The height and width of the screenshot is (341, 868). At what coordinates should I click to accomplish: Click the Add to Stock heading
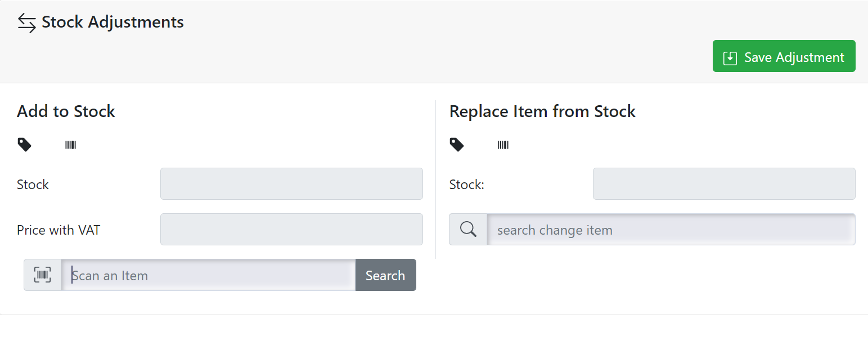click(66, 111)
